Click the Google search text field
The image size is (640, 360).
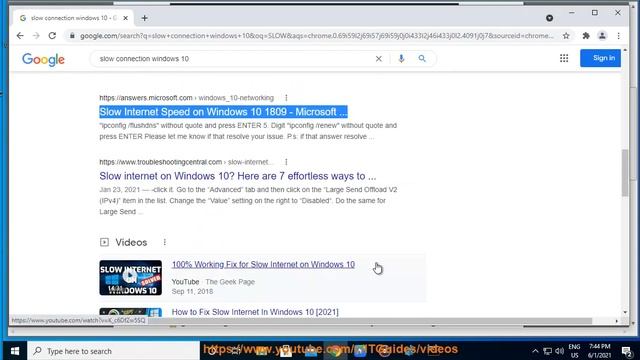pyautogui.click(x=235, y=59)
